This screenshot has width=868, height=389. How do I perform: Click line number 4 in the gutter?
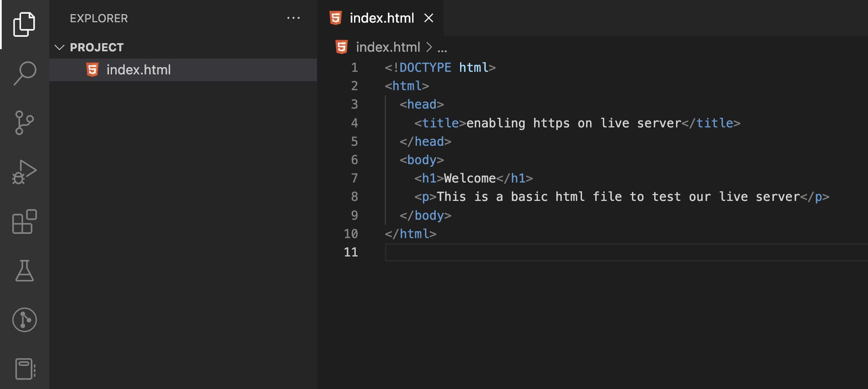coord(354,123)
